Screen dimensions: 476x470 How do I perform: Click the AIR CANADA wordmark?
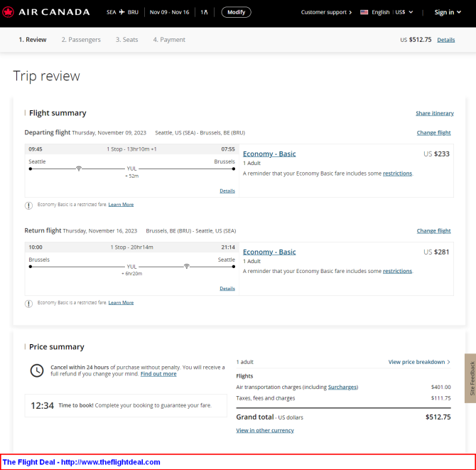(x=54, y=12)
